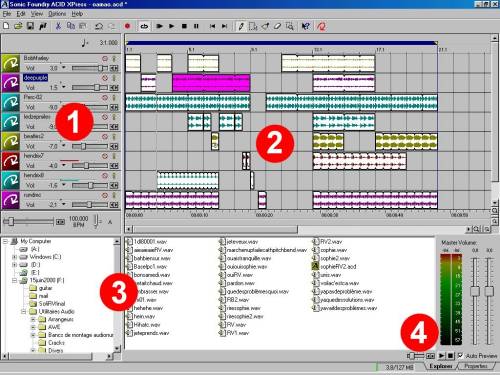
Task: Collapse the Utilitaires Audio folder
Action: 23,312
